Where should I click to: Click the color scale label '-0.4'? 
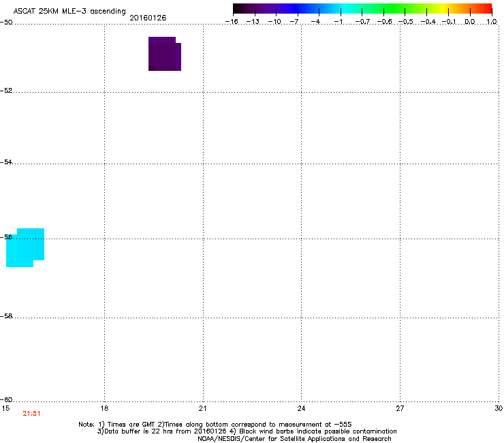(x=428, y=22)
